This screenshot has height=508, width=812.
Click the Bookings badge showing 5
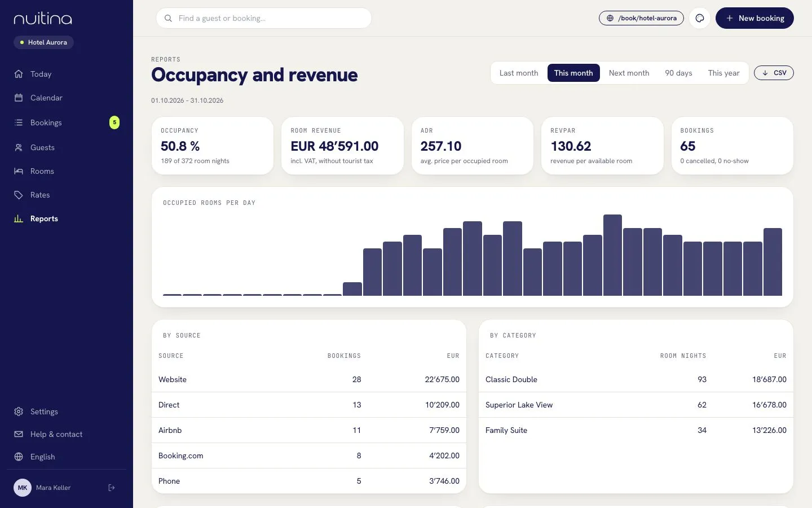[114, 122]
